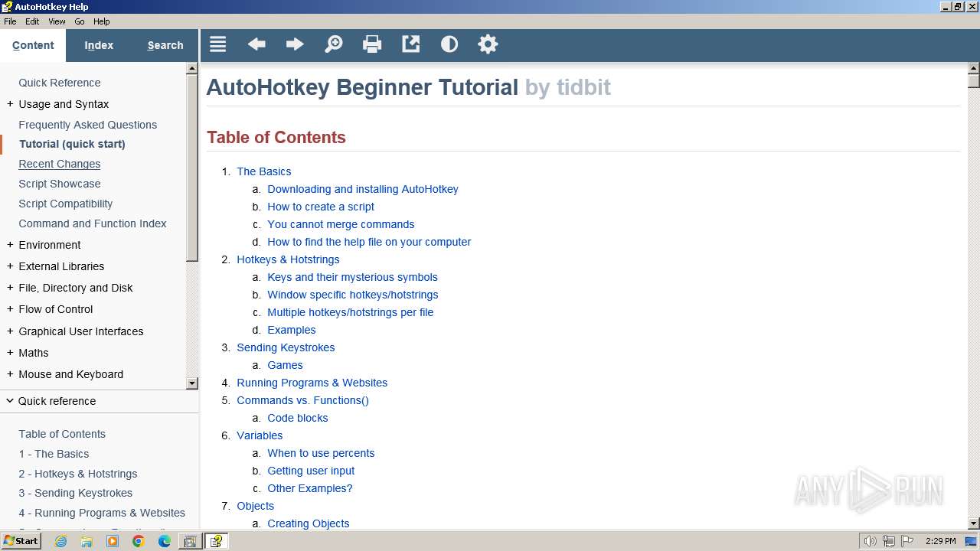The width and height of the screenshot is (980, 551).
Task: Open Frequently Asked Questions in sidebar
Action: point(88,125)
